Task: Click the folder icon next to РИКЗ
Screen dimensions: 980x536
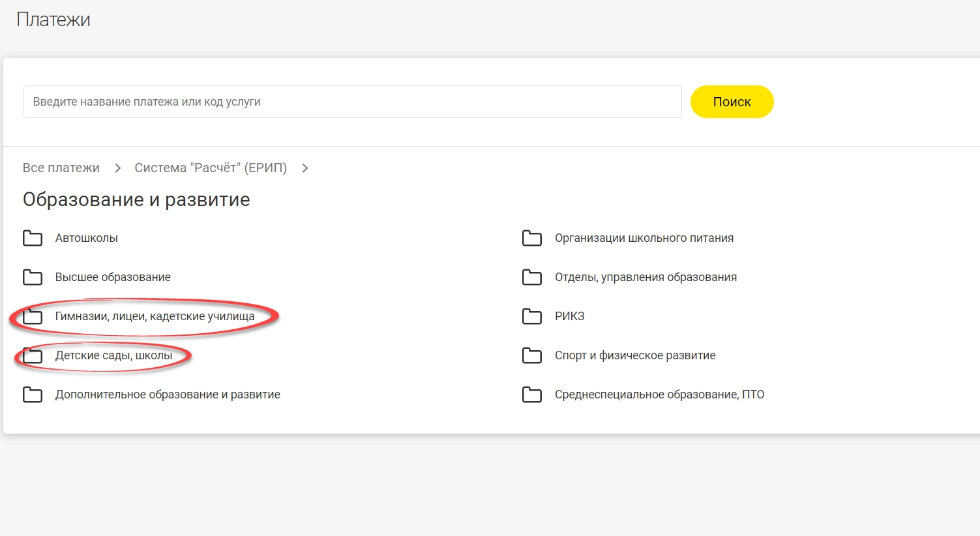Action: (x=532, y=316)
